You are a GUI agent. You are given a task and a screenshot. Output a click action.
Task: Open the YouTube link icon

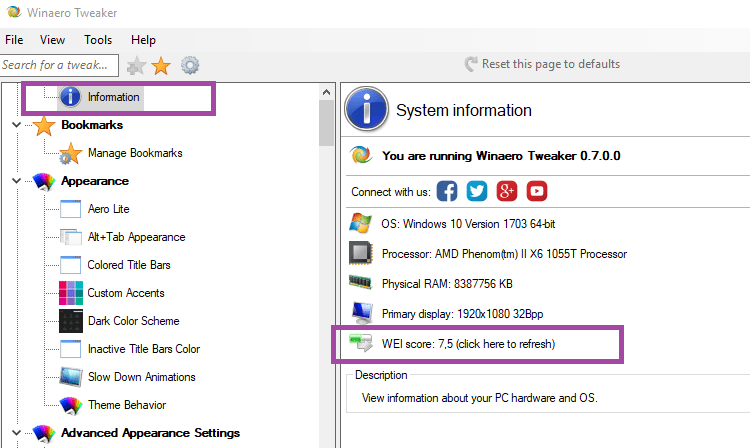(537, 191)
